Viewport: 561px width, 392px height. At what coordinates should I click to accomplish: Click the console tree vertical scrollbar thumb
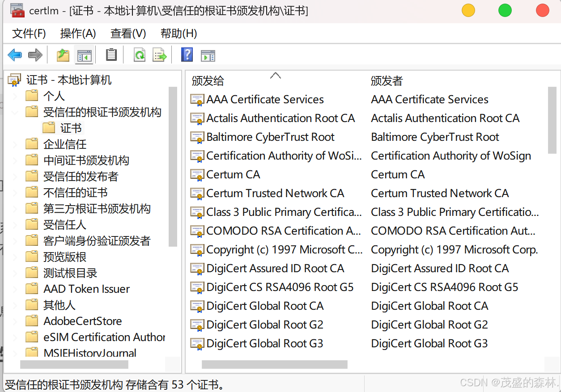(x=173, y=166)
